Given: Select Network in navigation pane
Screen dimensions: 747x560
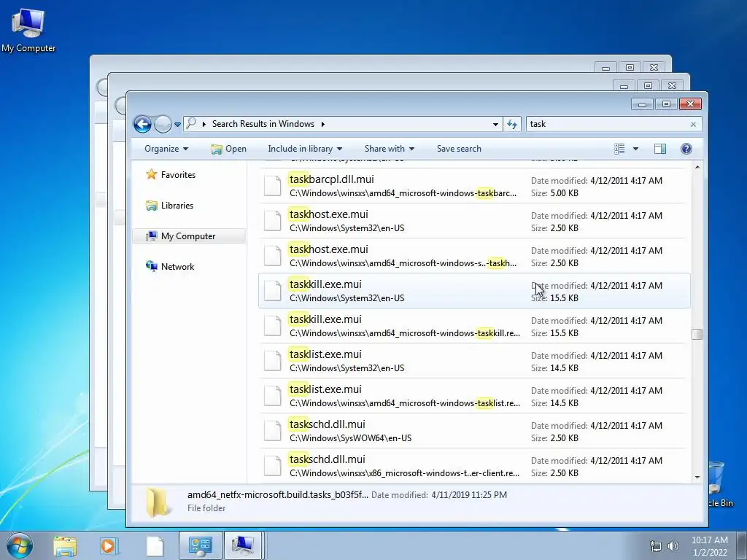Looking at the screenshot, I should point(177,267).
